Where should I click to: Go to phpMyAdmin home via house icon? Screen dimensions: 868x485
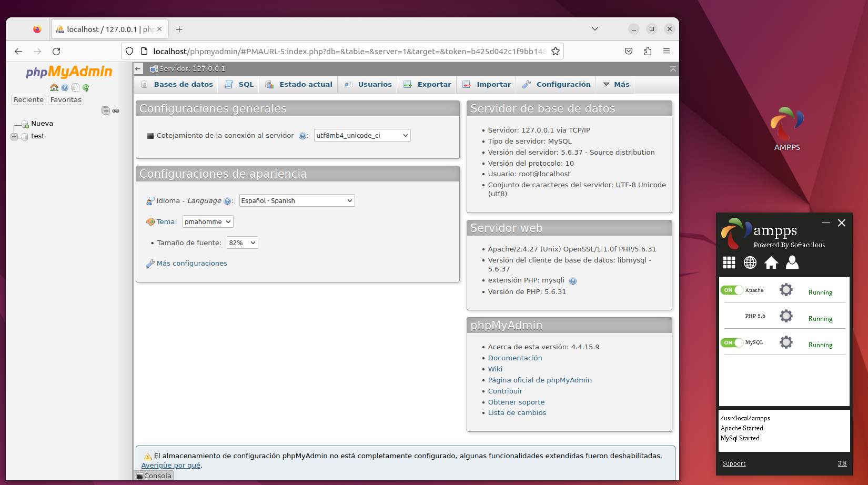point(54,87)
